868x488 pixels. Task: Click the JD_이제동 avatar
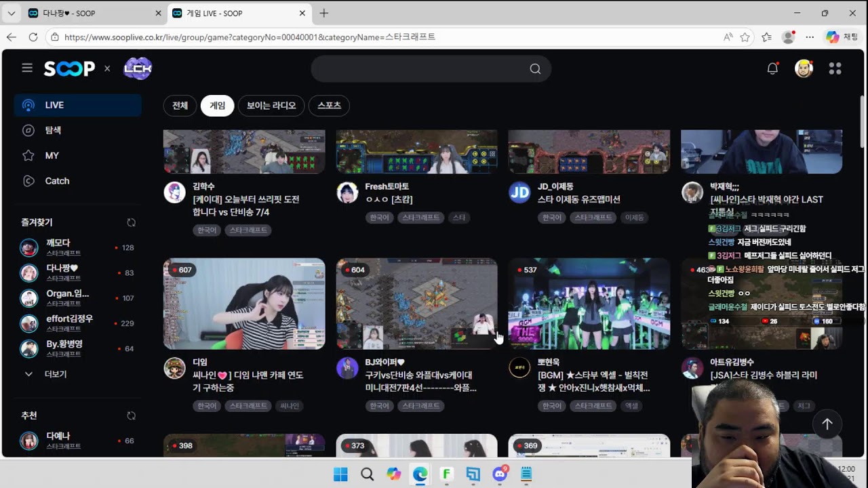519,192
